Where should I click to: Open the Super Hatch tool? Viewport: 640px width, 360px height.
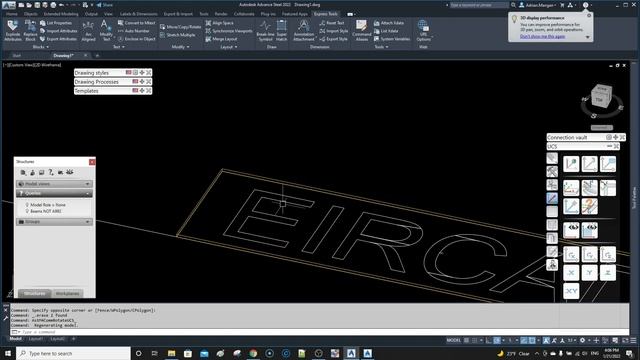tap(282, 31)
